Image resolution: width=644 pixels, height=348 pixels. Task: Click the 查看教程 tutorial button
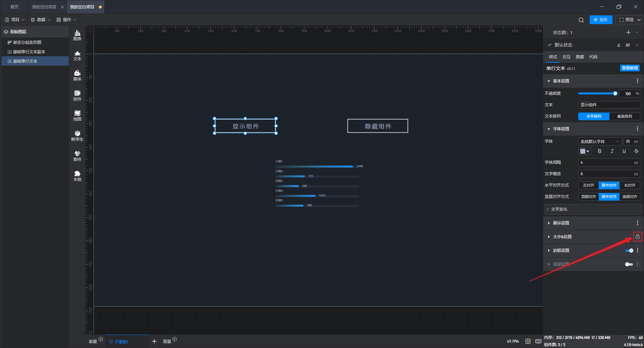630,68
